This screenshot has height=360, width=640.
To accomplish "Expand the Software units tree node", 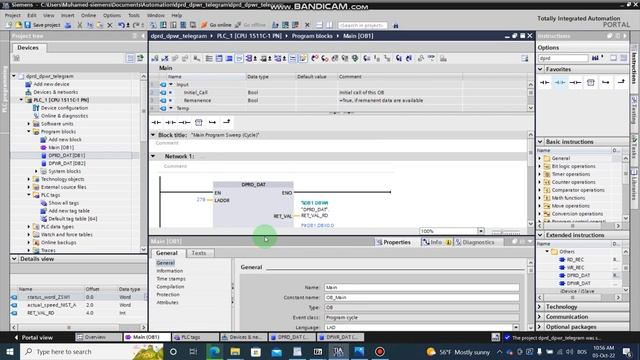I will [29, 124].
